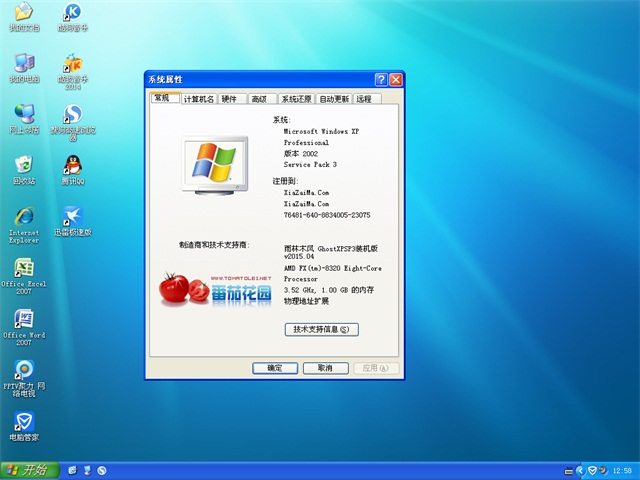Screen dimensions: 640x480
Task: Click the 取消 button
Action: [x=325, y=368]
